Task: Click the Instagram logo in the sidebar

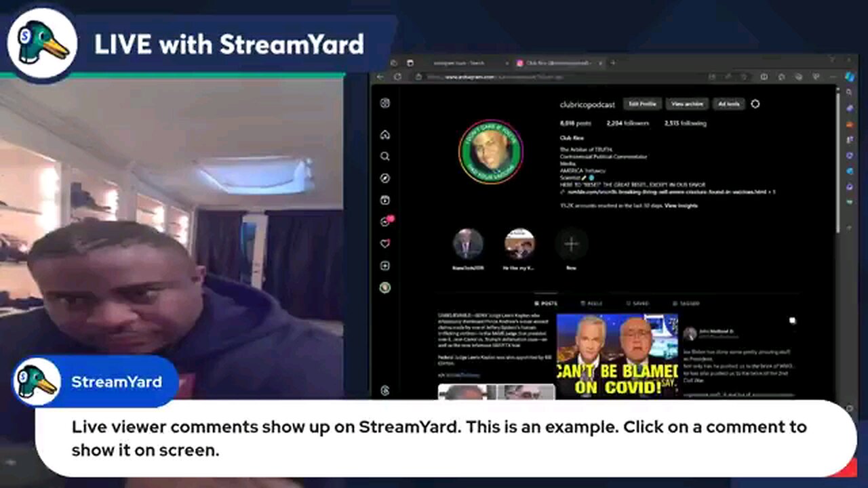Action: click(x=384, y=103)
